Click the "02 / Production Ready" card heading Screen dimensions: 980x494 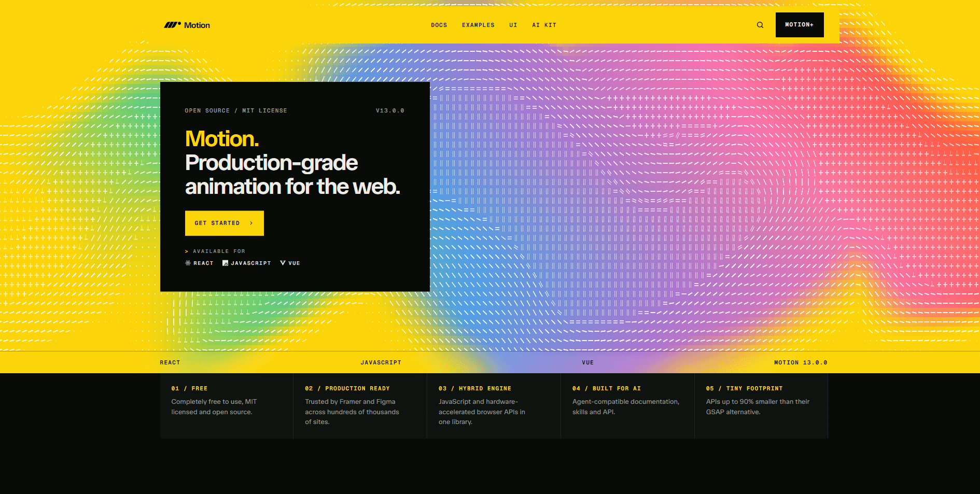[347, 388]
